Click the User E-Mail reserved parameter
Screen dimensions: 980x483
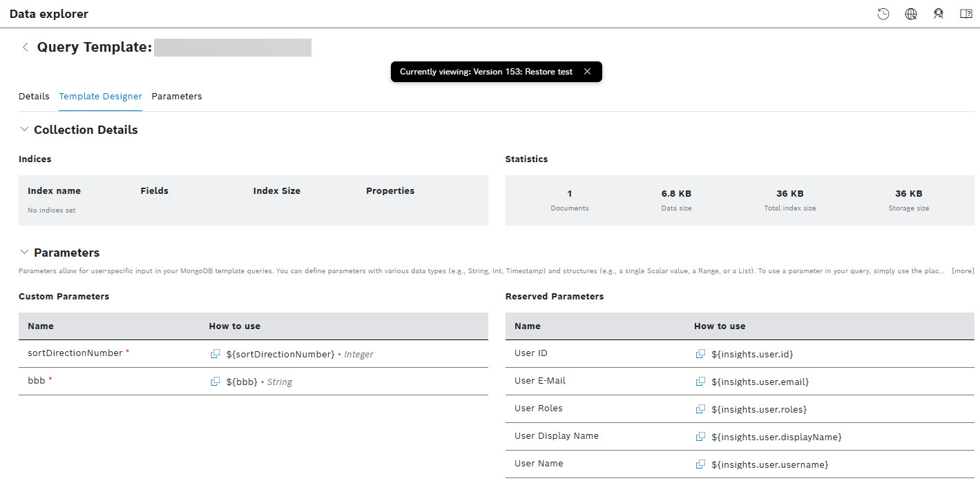coord(540,380)
